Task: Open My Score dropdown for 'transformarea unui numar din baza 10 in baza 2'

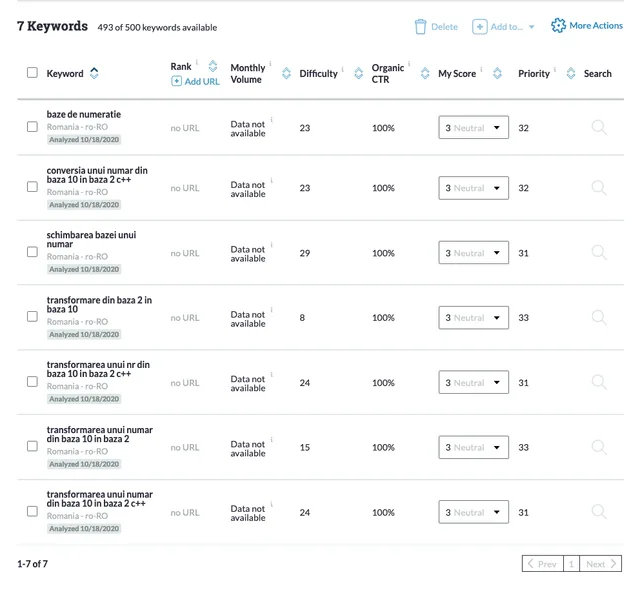Action: point(473,448)
